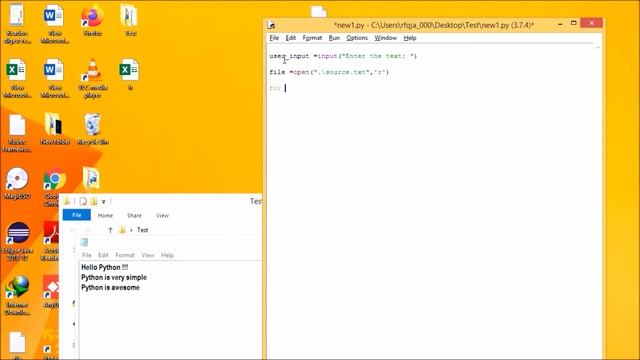Open the File menu in IDLE
The height and width of the screenshot is (360, 640).
tap(274, 38)
